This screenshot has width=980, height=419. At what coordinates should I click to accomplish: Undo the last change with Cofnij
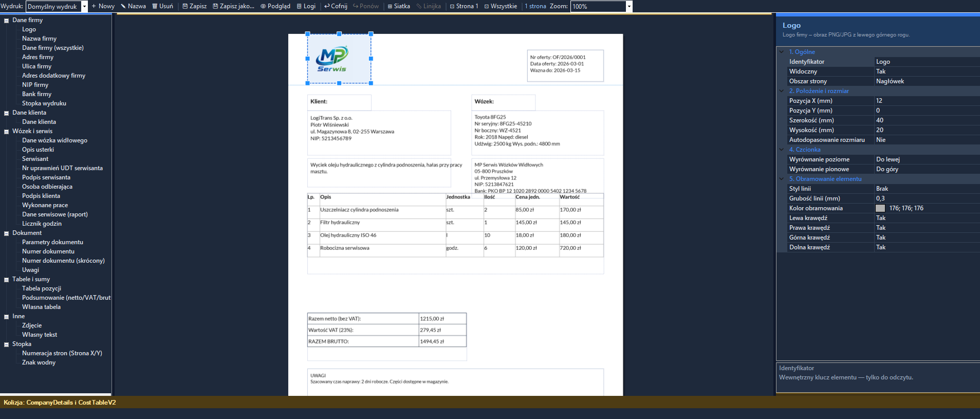click(x=336, y=6)
